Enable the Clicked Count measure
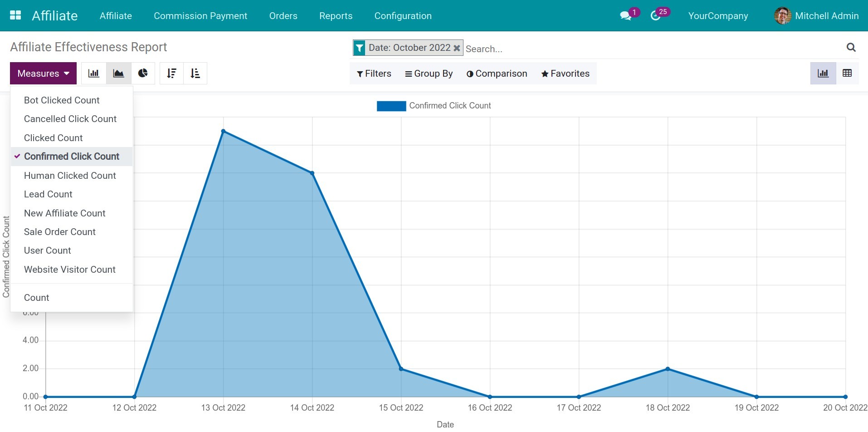This screenshot has height=432, width=868. tap(53, 137)
